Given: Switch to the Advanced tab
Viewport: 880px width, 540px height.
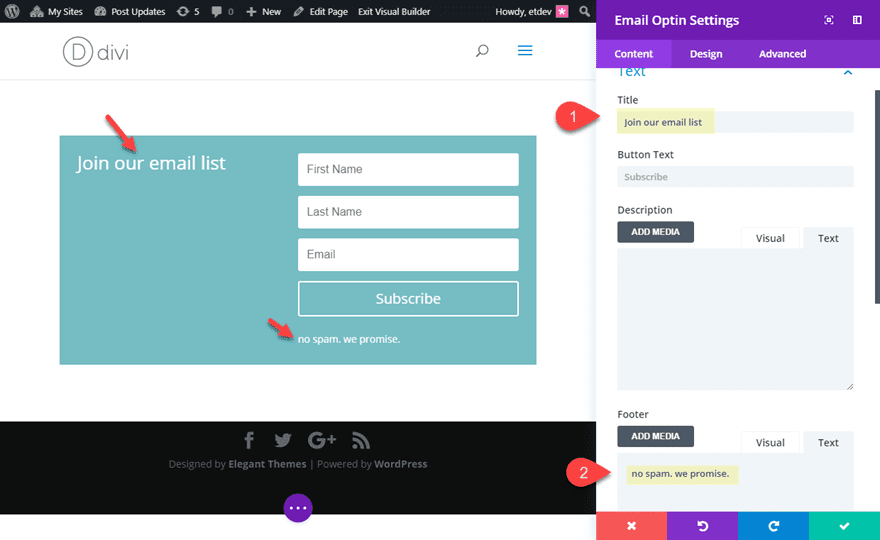Looking at the screenshot, I should (x=782, y=54).
